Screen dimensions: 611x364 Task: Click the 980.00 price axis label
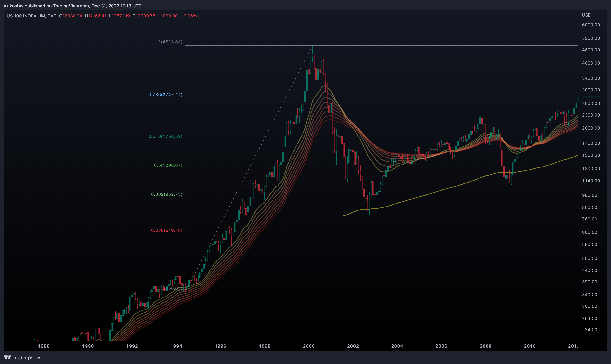coord(589,195)
